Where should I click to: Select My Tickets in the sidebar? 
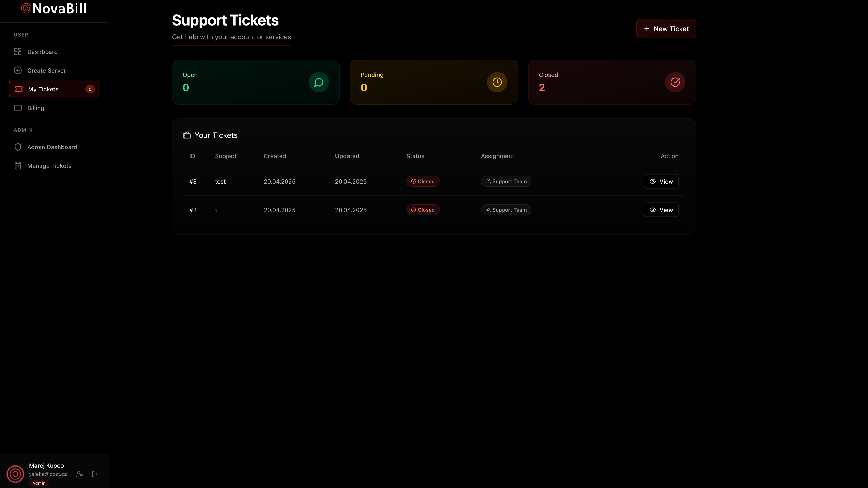43,89
